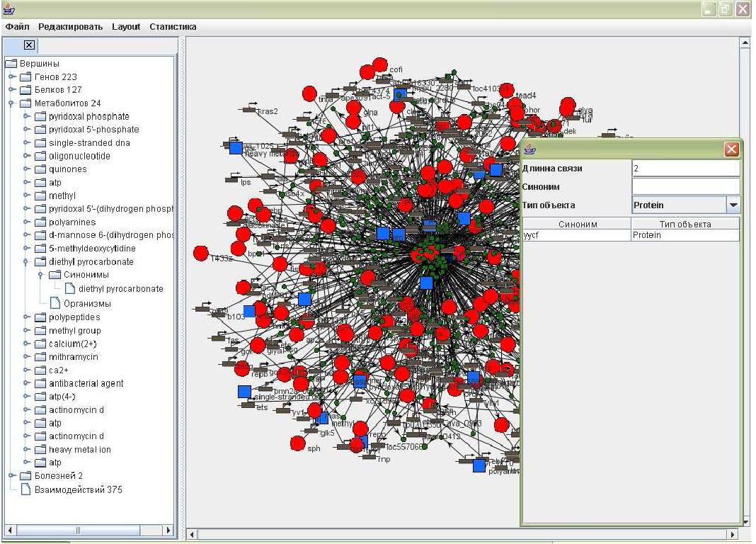Open the Тип объекта Protein dropdown
756x544 pixels.
pyautogui.click(x=733, y=205)
